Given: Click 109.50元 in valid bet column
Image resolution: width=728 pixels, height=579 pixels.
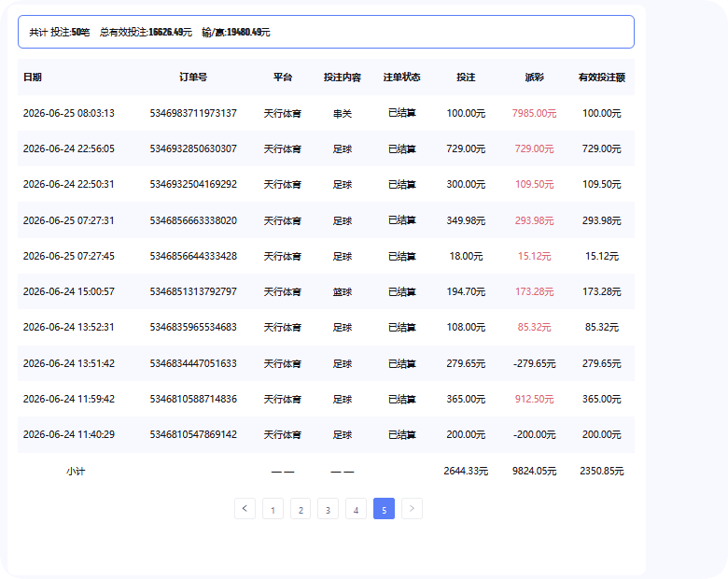Looking at the screenshot, I should click(x=602, y=184).
